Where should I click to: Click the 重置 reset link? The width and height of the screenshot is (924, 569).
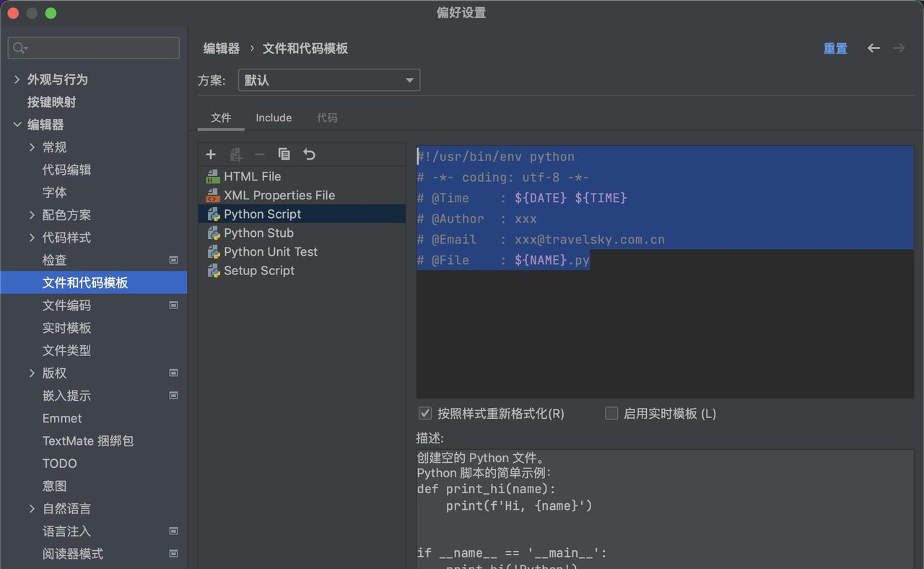coord(835,48)
